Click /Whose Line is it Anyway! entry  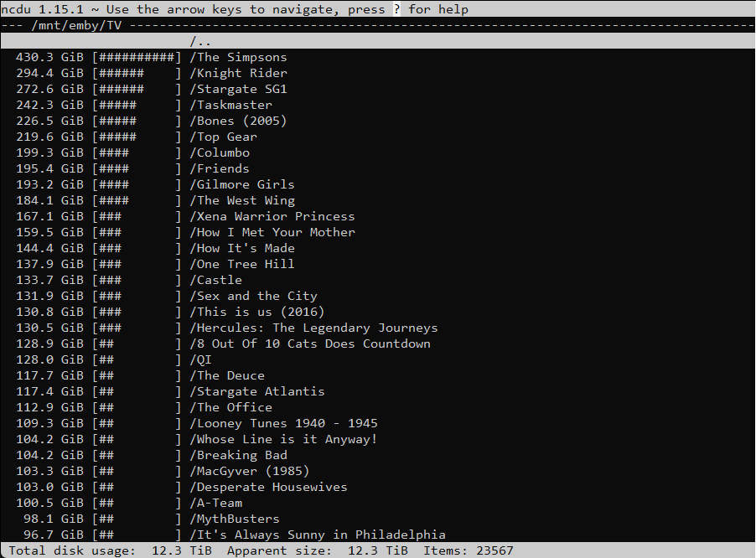tap(377, 439)
